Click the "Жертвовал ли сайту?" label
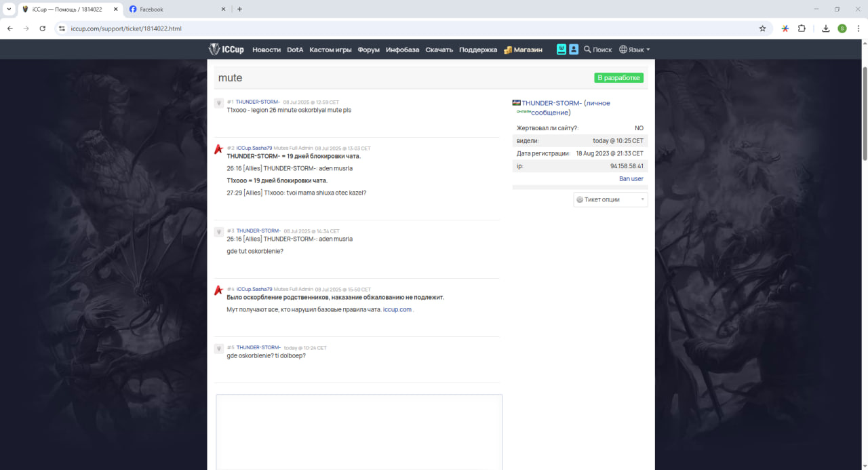Viewport: 868px width, 470px height. coord(547,128)
